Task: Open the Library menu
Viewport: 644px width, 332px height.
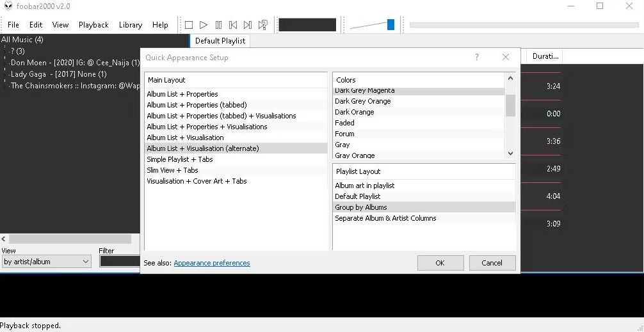Action: pyautogui.click(x=130, y=25)
